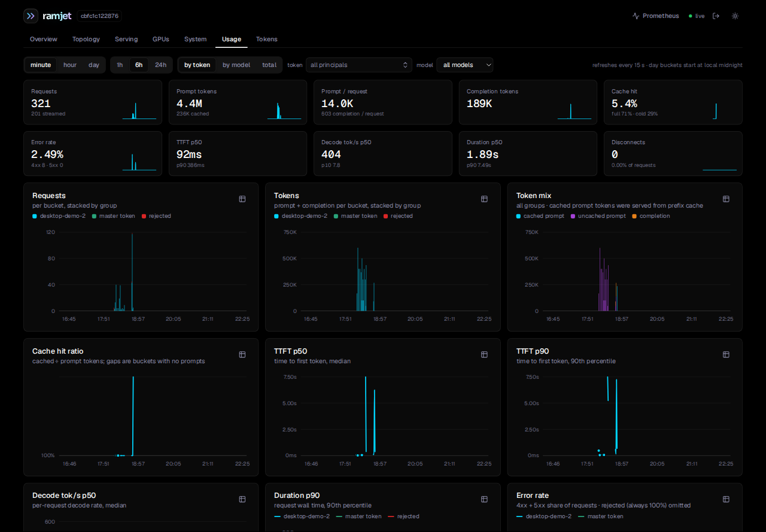The width and height of the screenshot is (766, 532).
Task: Click the Cache hit 5.4% summary card
Action: pos(673,102)
